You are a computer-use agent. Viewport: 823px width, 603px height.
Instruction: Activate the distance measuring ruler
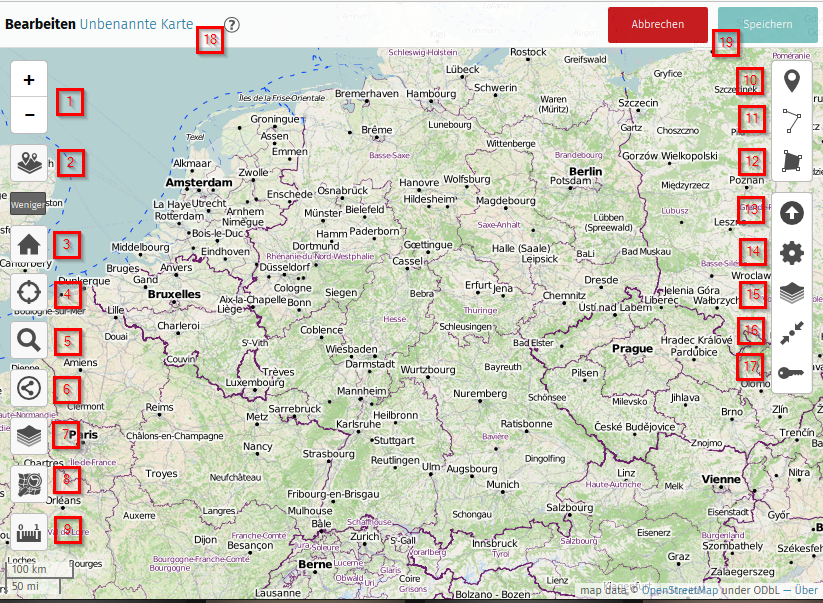coord(29,532)
